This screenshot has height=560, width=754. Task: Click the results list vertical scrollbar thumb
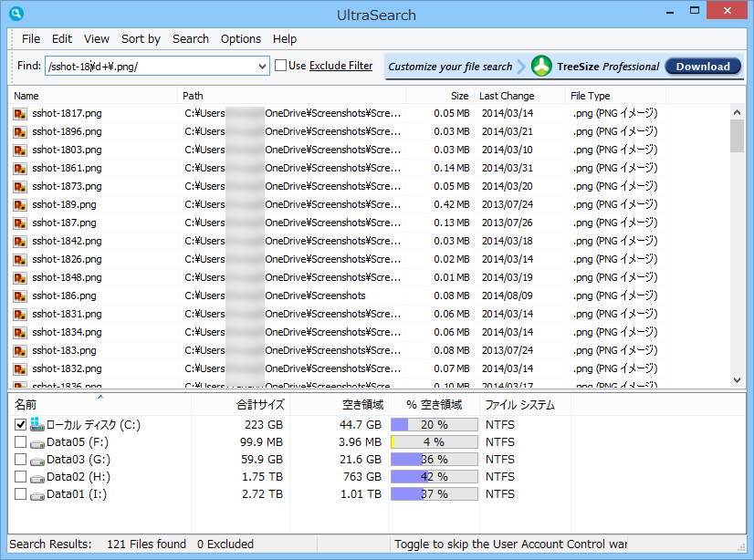(738, 136)
